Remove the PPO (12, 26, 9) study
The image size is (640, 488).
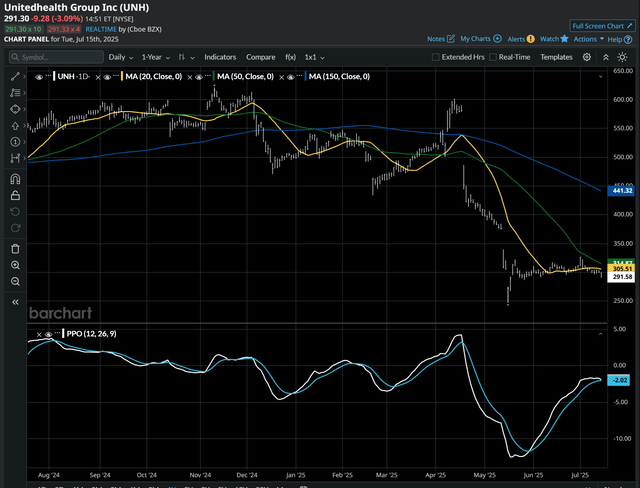tap(39, 335)
